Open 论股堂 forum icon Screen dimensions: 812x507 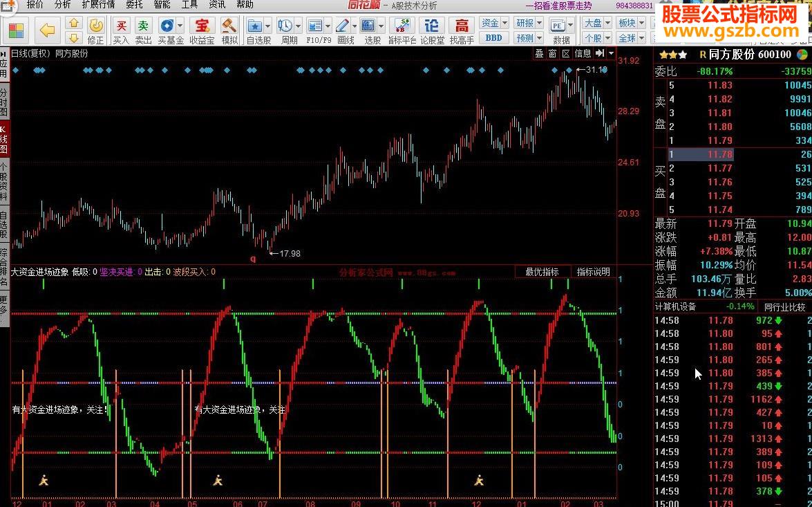click(x=432, y=31)
